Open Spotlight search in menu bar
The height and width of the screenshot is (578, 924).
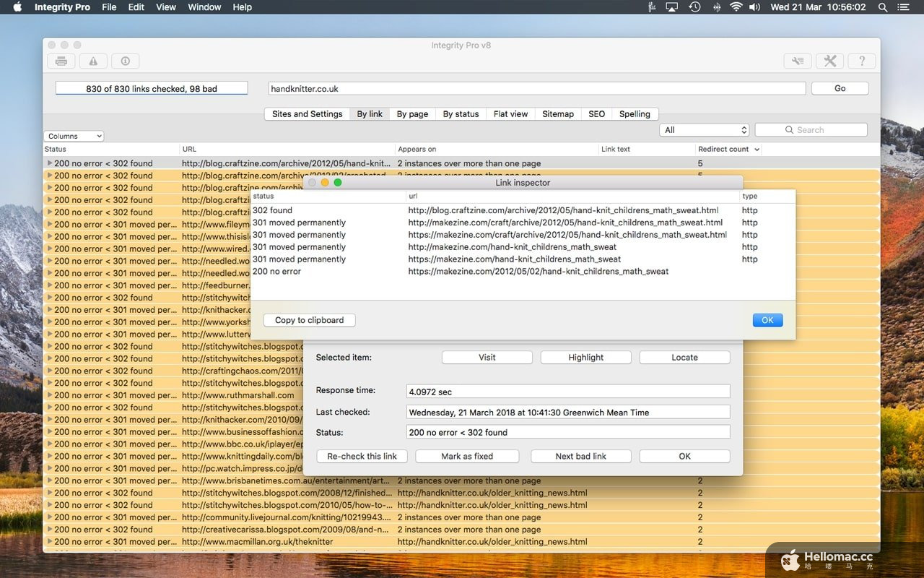[883, 7]
